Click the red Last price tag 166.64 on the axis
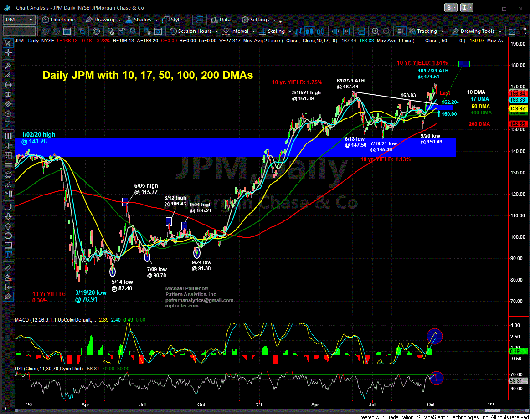Image resolution: width=530 pixels, height=420 pixels. pos(518,93)
